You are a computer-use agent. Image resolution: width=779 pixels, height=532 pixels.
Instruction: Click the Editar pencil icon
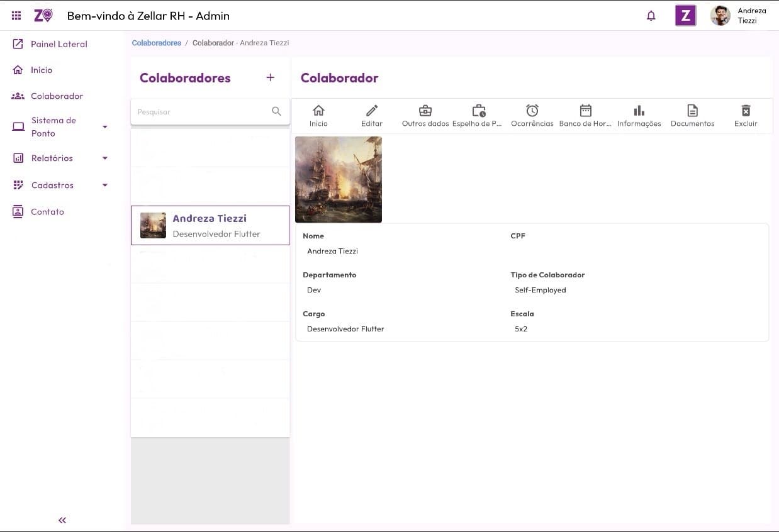coord(372,111)
